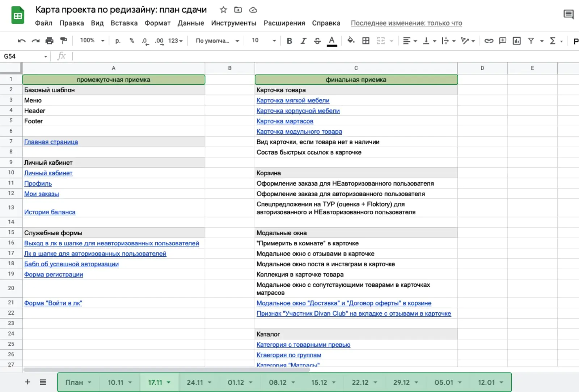
Task: Open the number format 123 dropdown
Action: point(176,41)
